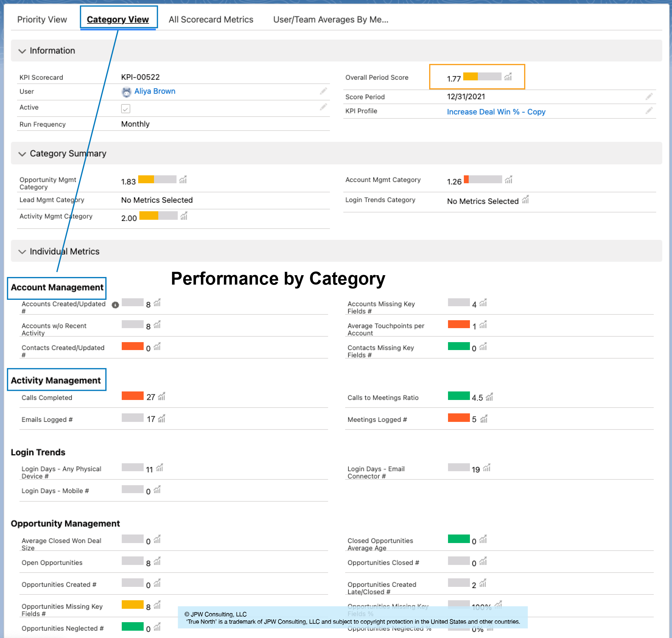
Task: Click pencil icon for KPI Profile
Action: click(649, 110)
